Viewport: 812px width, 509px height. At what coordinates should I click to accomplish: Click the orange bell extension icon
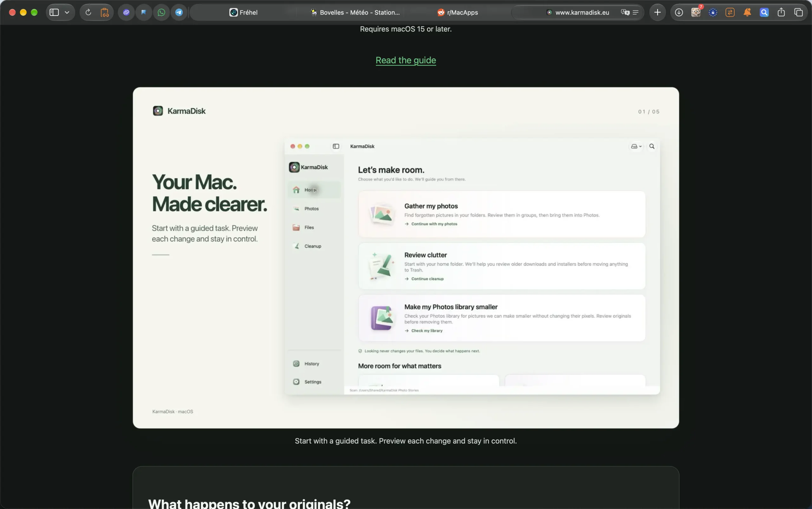(x=747, y=12)
